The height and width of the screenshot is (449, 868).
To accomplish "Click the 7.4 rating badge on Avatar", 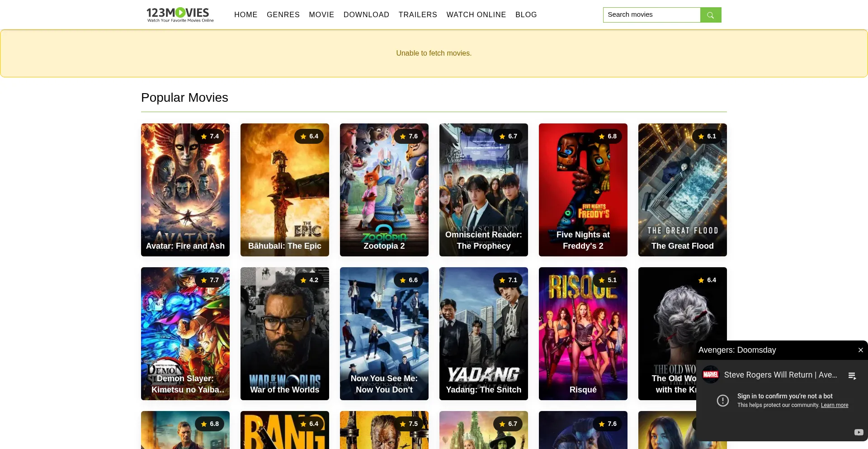I will point(210,136).
